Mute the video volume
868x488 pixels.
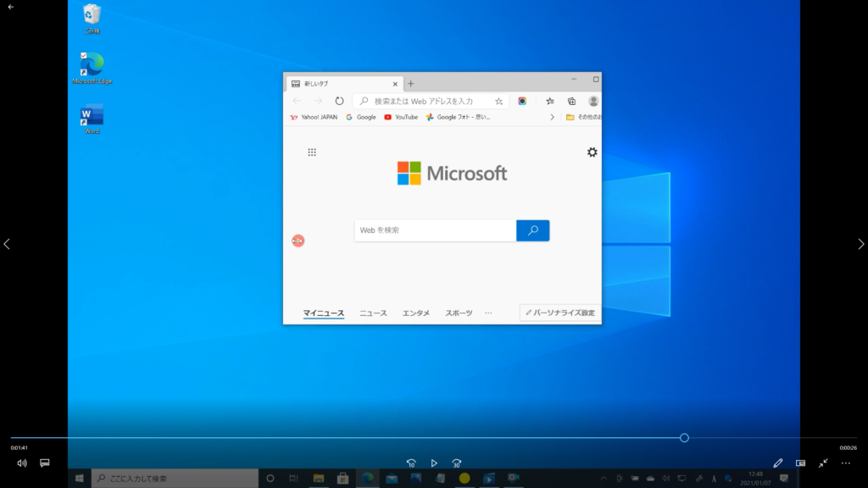pyautogui.click(x=22, y=463)
